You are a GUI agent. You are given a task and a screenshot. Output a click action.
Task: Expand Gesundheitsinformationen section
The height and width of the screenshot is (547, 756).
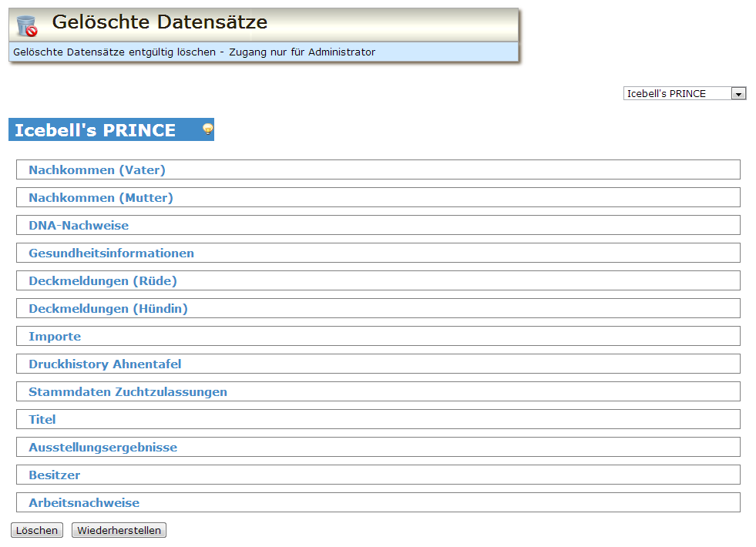pyautogui.click(x=112, y=253)
